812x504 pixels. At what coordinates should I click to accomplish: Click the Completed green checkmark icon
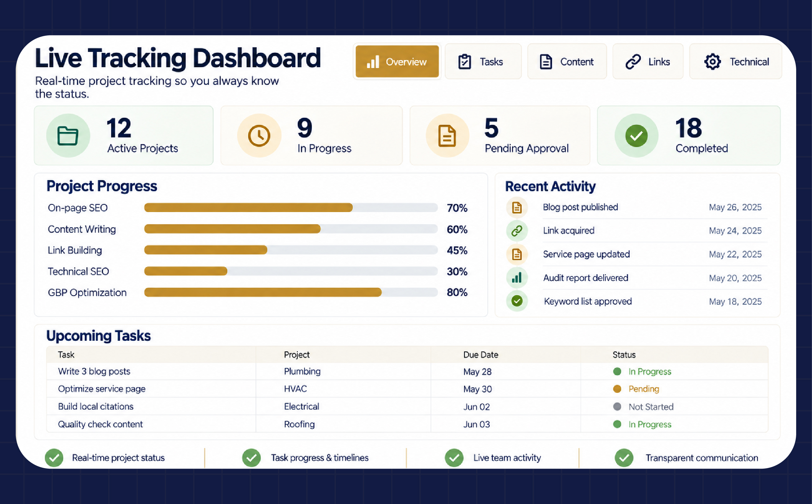[636, 136]
